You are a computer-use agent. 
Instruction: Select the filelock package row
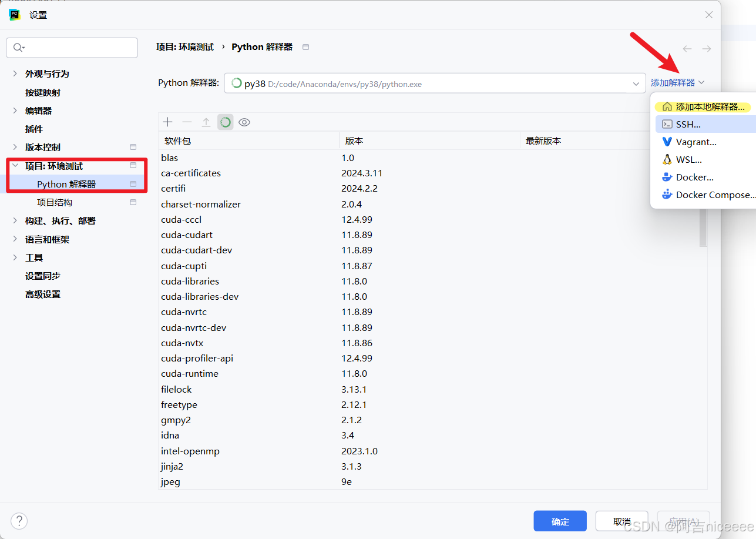tap(428, 389)
